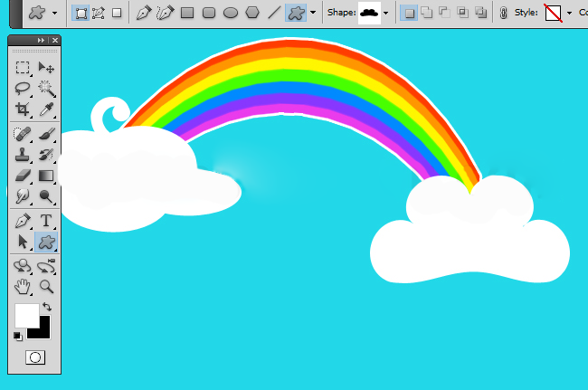Select the Move tool
Viewport: 588px width, 390px height.
46,68
